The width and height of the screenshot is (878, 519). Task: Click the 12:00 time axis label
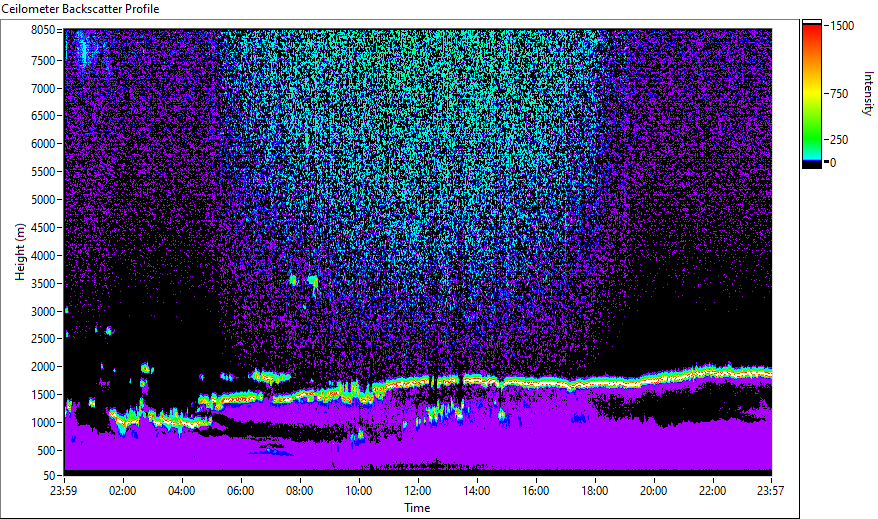pyautogui.click(x=418, y=491)
